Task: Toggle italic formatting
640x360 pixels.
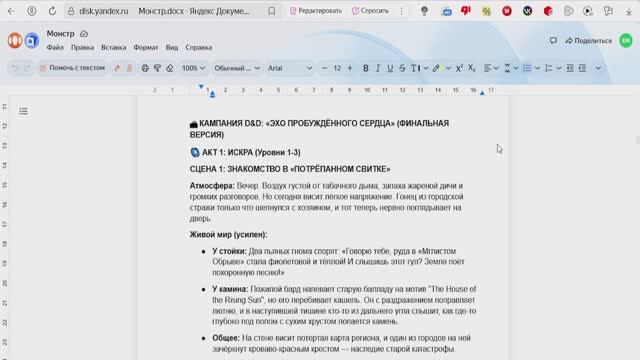Action: 378,68
